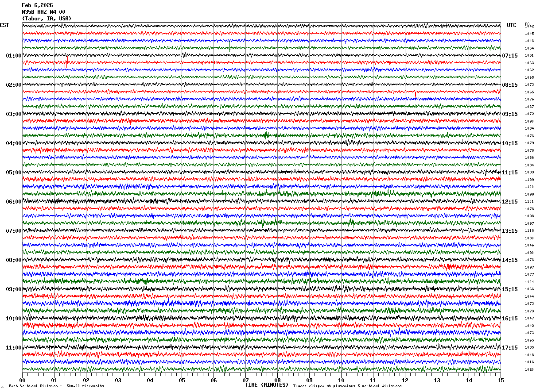The image size is (536, 392).
Task: Click the location '(Tabor, IA, USA)'
Action: click(x=47, y=19)
